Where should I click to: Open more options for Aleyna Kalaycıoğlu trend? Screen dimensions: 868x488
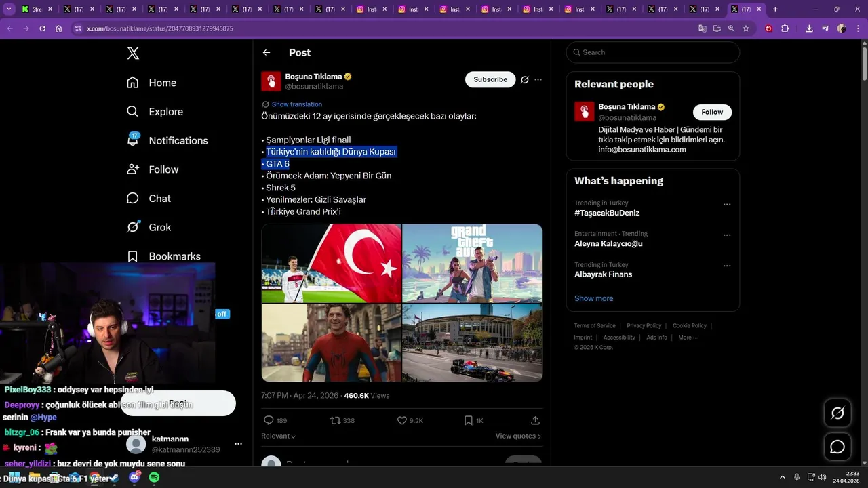coord(727,235)
